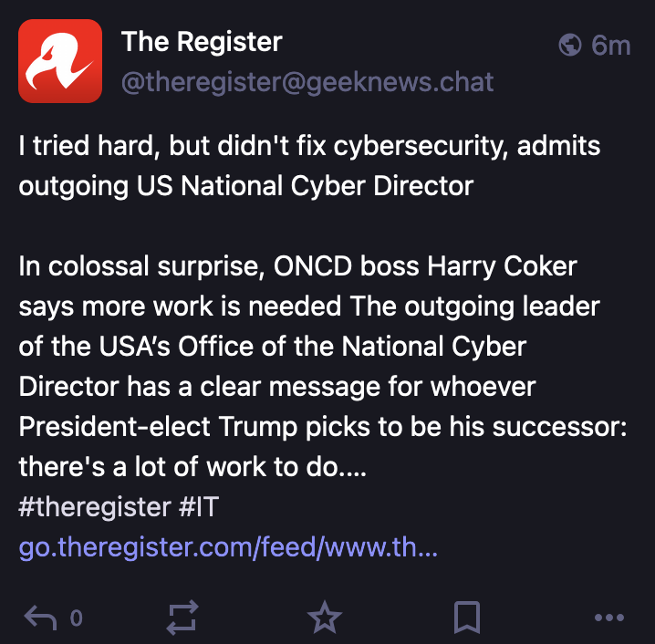
Task: Open the #IT hashtag
Action: coord(198,507)
